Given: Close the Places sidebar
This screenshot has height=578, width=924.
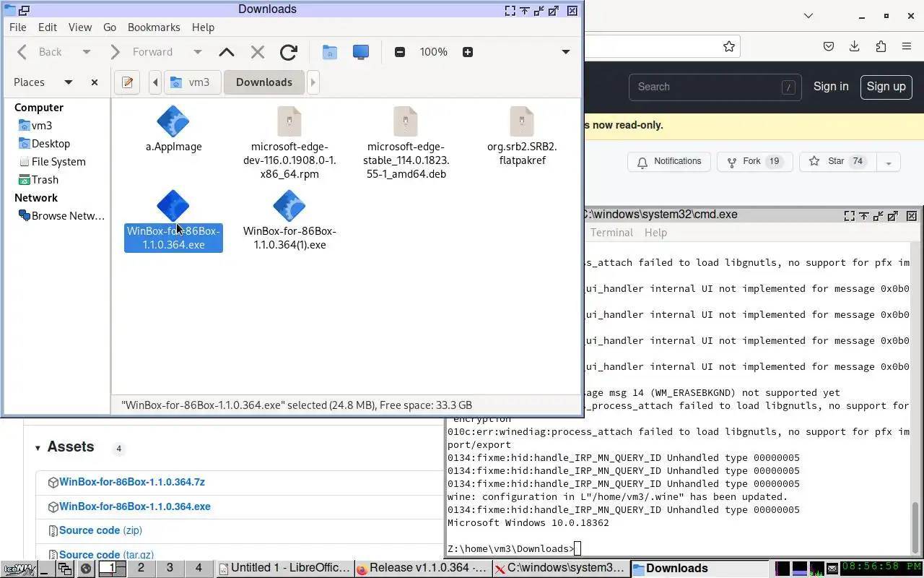Looking at the screenshot, I should 94,82.
